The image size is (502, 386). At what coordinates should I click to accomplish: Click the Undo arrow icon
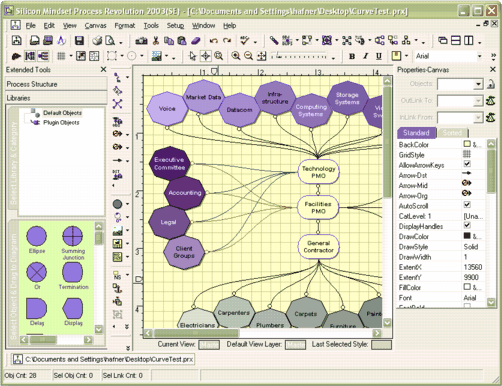point(214,41)
